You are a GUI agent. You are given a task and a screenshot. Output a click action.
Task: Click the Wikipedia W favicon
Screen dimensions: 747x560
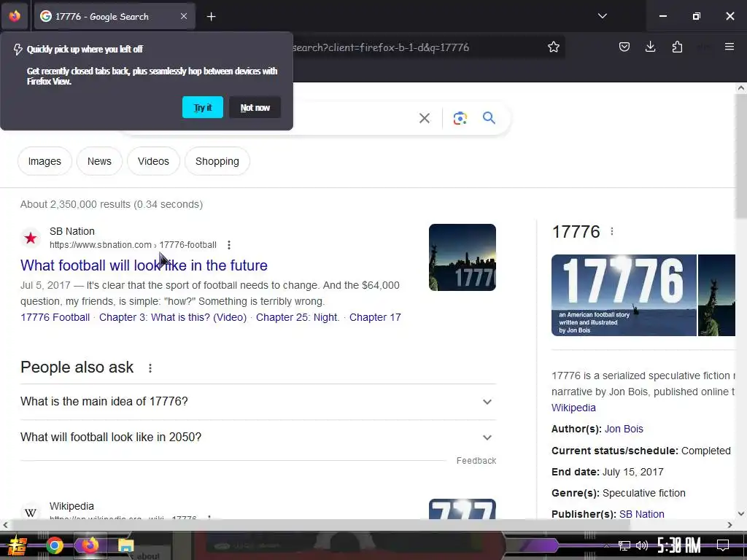[31, 513]
